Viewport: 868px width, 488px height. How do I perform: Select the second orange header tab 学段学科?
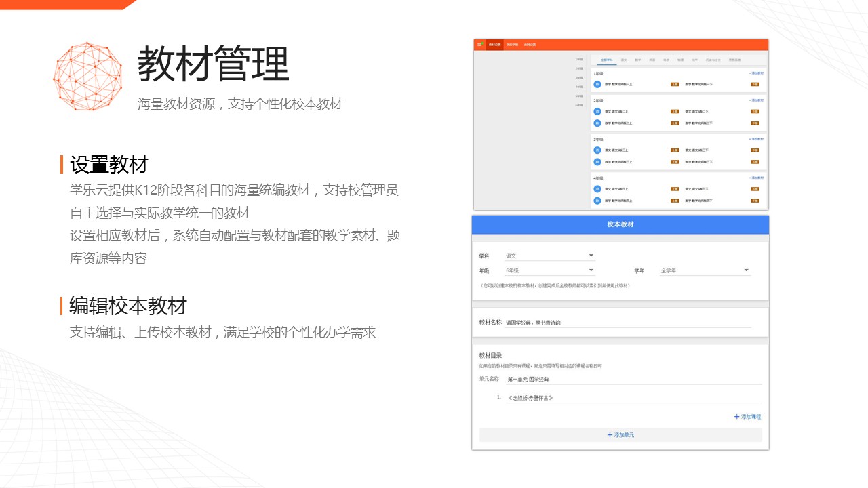click(x=512, y=45)
